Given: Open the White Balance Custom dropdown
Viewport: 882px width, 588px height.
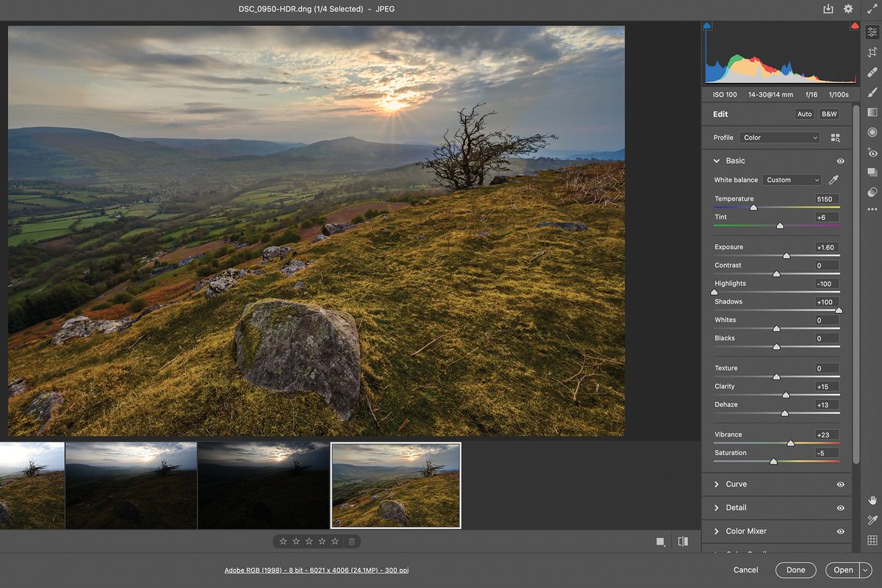Looking at the screenshot, I should [792, 179].
